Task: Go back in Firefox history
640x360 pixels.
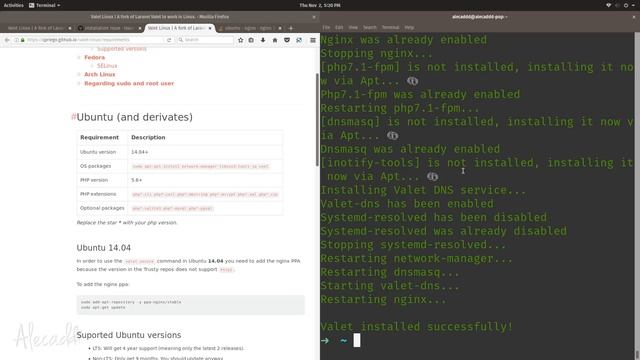Action: pos(7,40)
